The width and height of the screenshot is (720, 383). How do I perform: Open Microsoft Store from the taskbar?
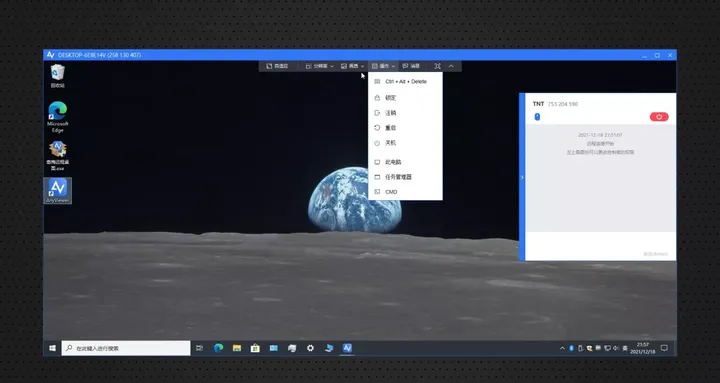(x=255, y=348)
